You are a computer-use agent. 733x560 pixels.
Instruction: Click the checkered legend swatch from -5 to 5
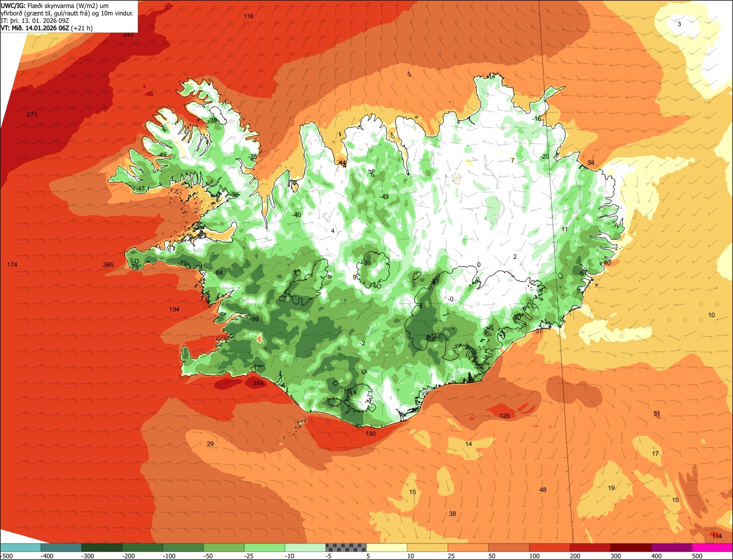pos(346,547)
